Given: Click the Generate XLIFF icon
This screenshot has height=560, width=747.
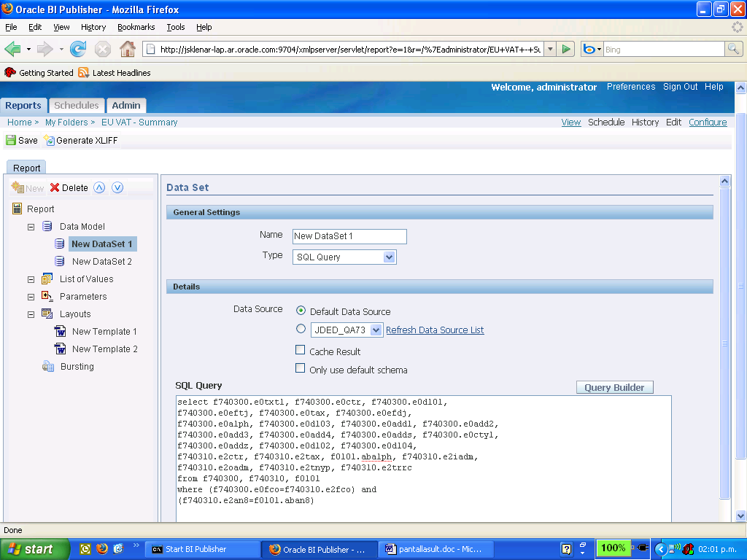Looking at the screenshot, I should click(x=49, y=141).
